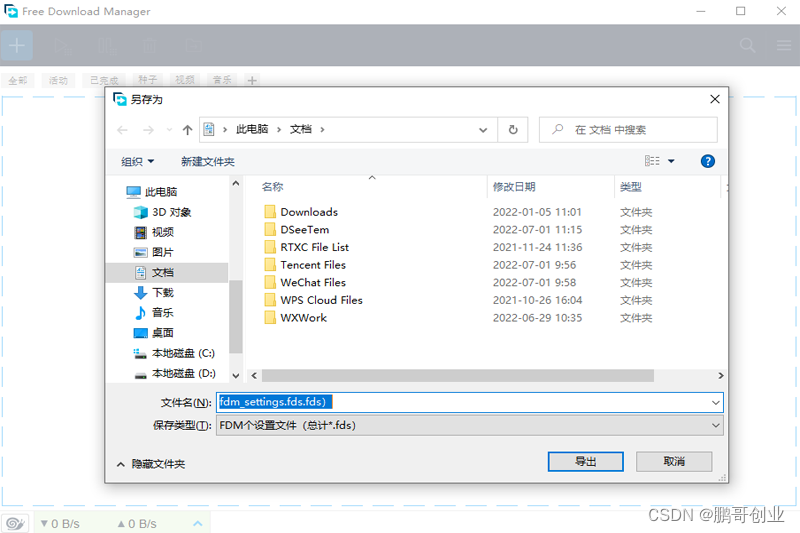Expand the upload speed panel chevron
The height and width of the screenshot is (533, 800).
coord(198,523)
